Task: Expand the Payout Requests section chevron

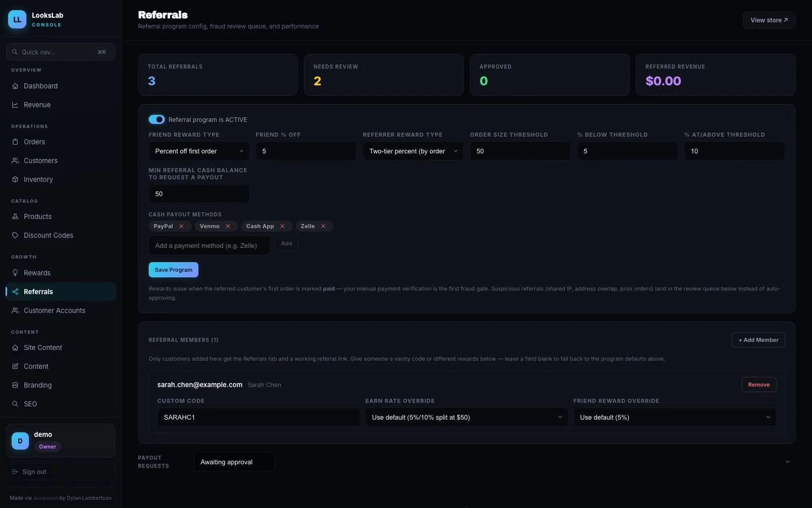Action: 788,462
